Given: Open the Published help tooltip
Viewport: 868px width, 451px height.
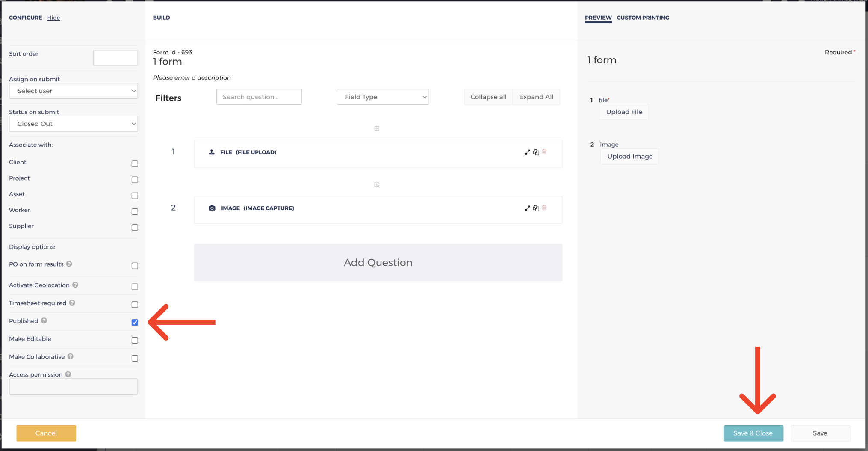Looking at the screenshot, I should coord(44,320).
